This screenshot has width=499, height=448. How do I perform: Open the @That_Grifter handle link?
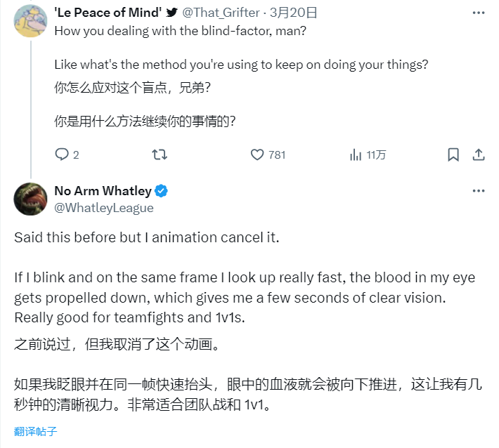point(221,13)
